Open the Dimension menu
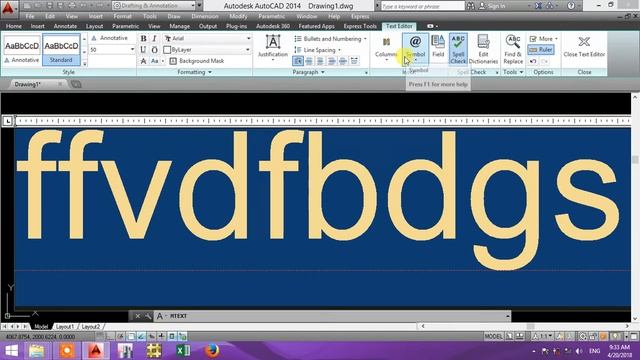 click(x=204, y=16)
